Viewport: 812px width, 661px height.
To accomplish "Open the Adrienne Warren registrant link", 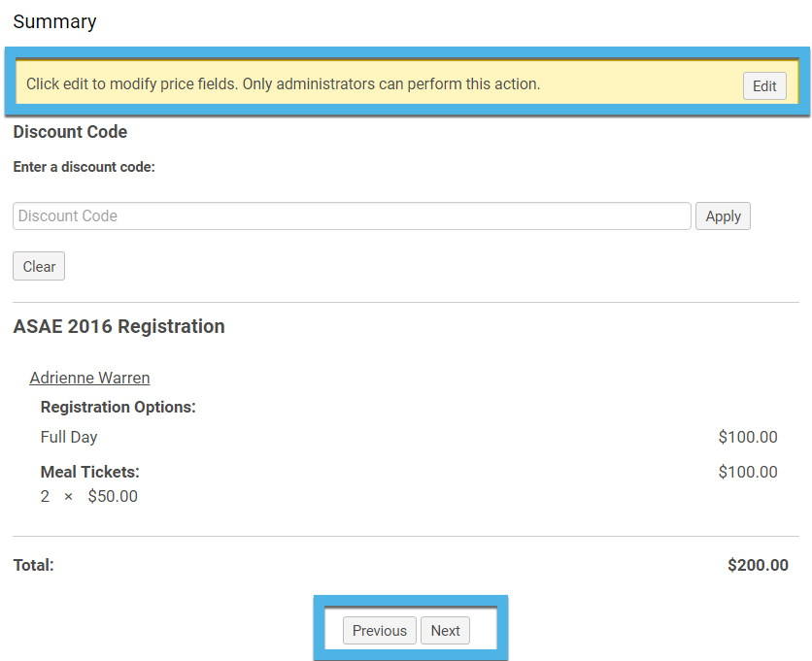I will (89, 378).
